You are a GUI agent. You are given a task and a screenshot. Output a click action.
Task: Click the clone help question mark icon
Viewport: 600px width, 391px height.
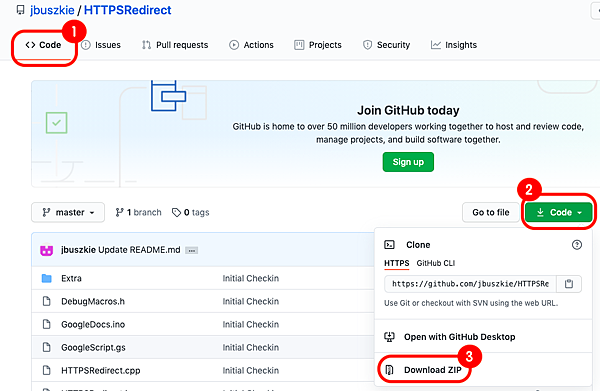577,245
